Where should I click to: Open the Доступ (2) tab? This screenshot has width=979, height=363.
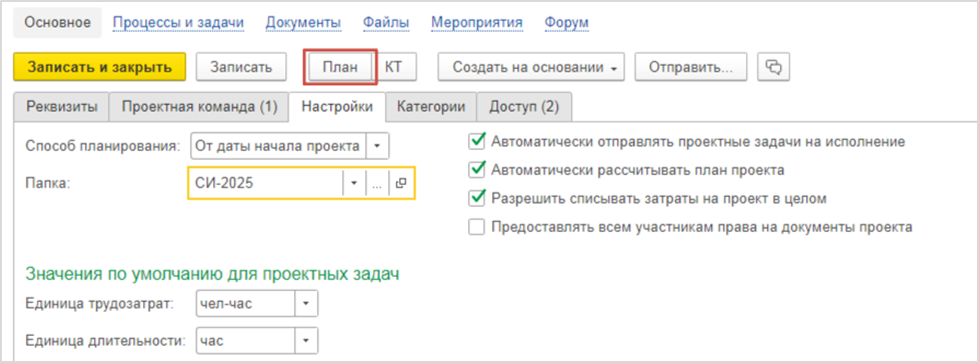(x=524, y=107)
